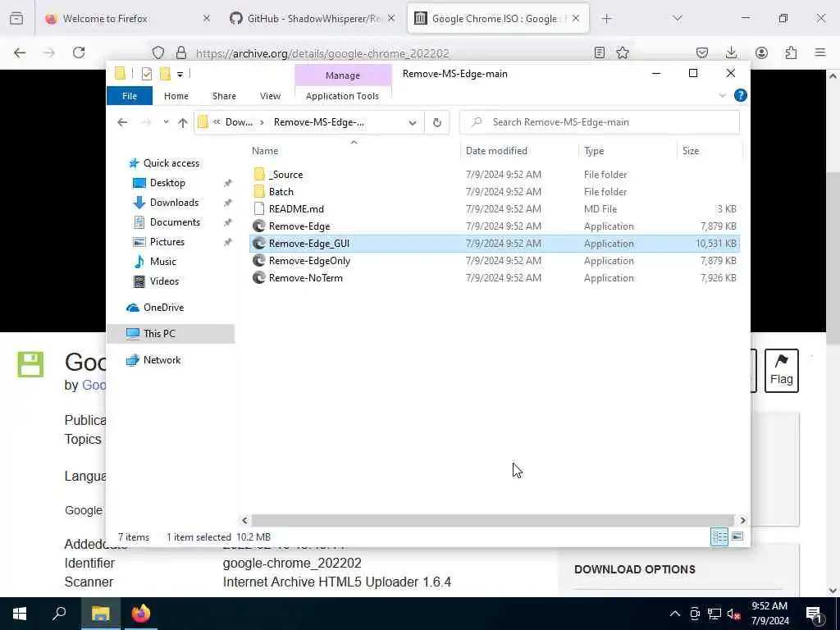Open Desktop in navigation pane
The width and height of the screenshot is (840, 630).
pyautogui.click(x=167, y=183)
